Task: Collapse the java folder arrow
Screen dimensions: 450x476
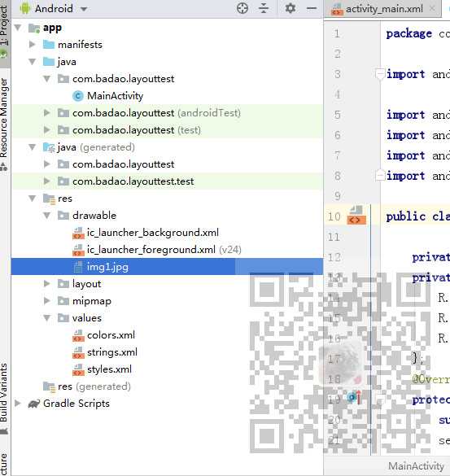Action: tap(32, 62)
